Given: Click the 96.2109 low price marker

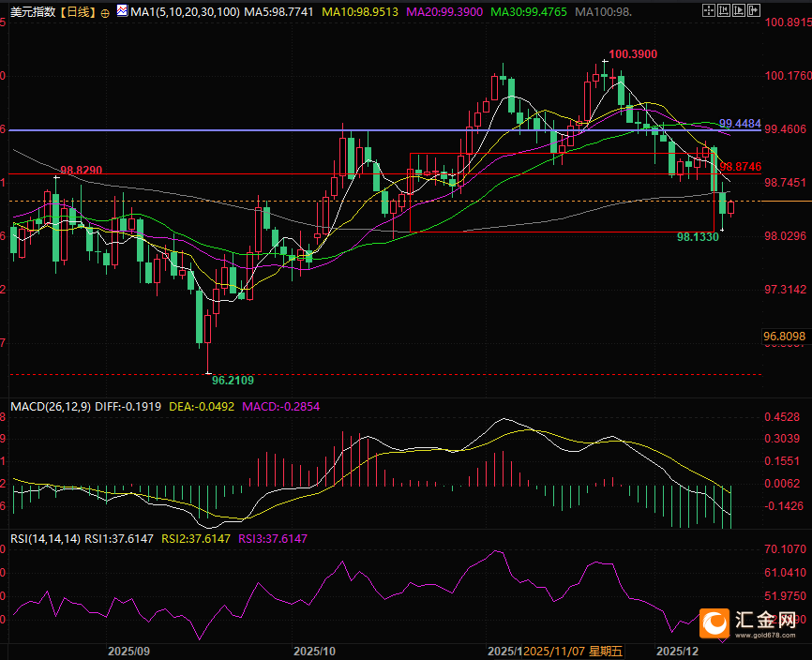Looking at the screenshot, I should click(233, 381).
